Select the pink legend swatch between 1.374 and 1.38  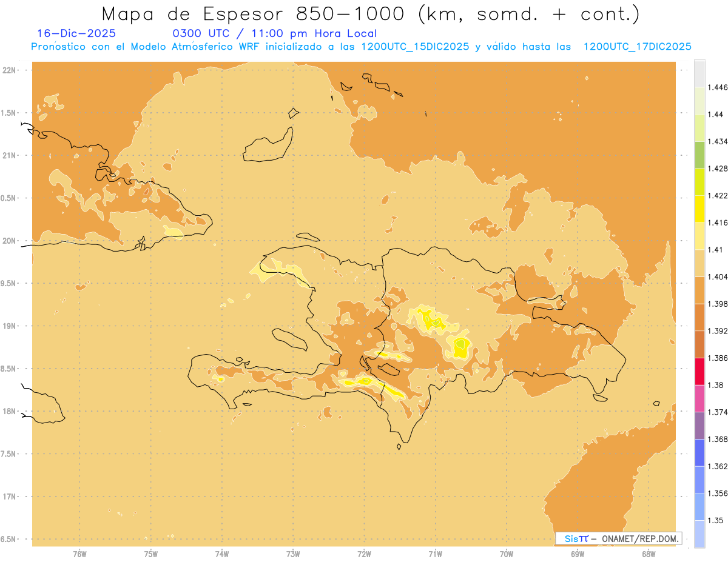click(699, 398)
